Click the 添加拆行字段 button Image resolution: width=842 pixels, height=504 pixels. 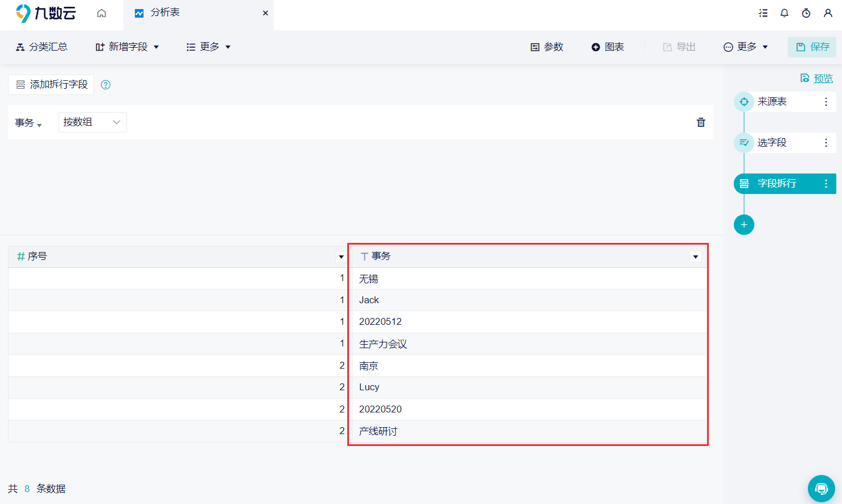pos(51,85)
